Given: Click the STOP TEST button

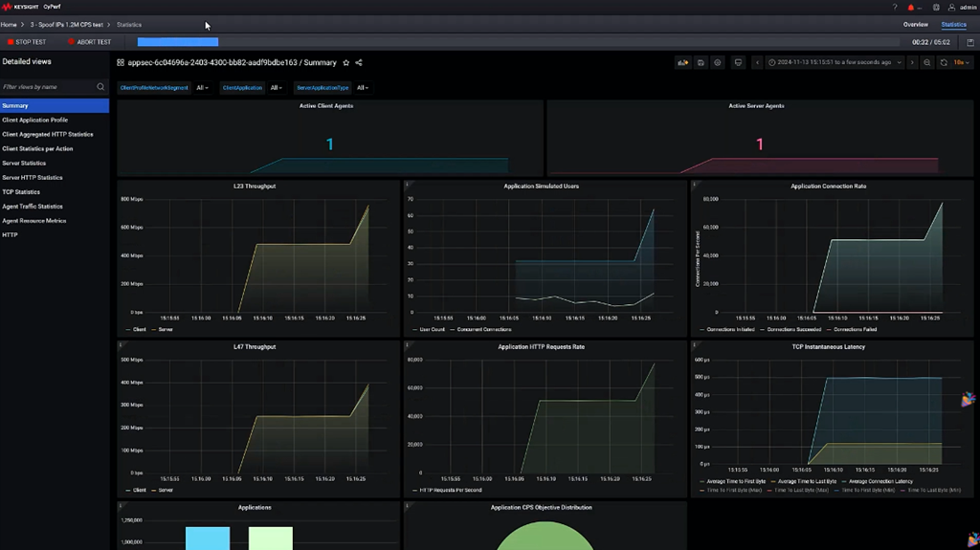Looking at the screenshot, I should (26, 42).
